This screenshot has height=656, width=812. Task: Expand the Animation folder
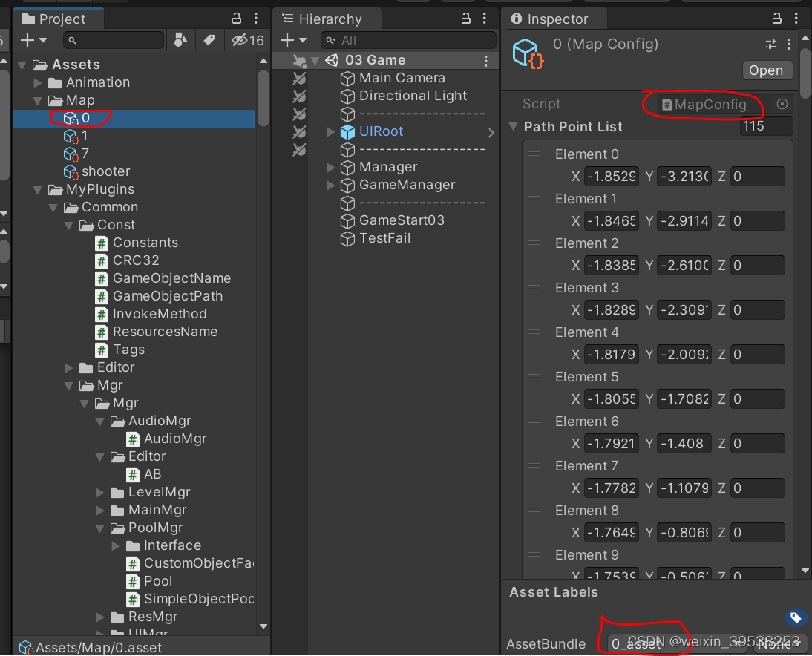(37, 82)
